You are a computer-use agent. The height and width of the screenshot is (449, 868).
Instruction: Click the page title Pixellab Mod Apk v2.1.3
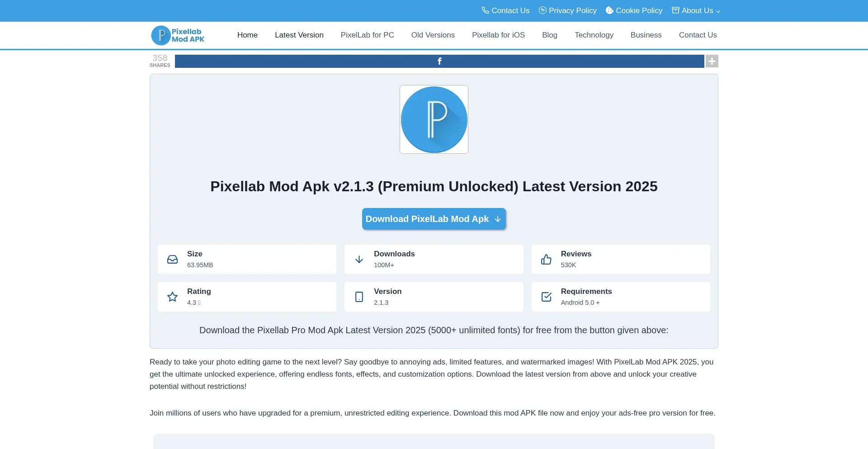pyautogui.click(x=434, y=186)
